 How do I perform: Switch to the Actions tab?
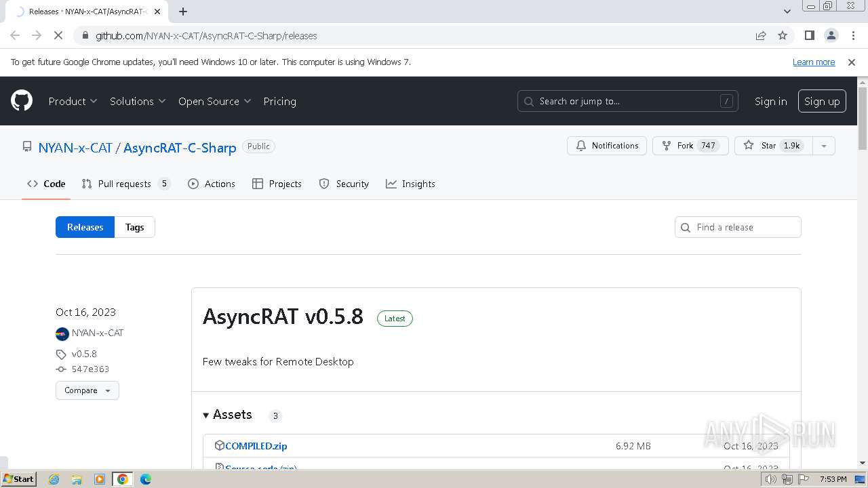[212, 184]
